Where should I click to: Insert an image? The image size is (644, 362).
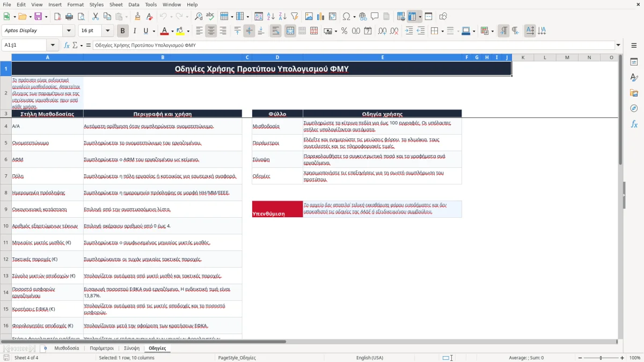tap(309, 17)
